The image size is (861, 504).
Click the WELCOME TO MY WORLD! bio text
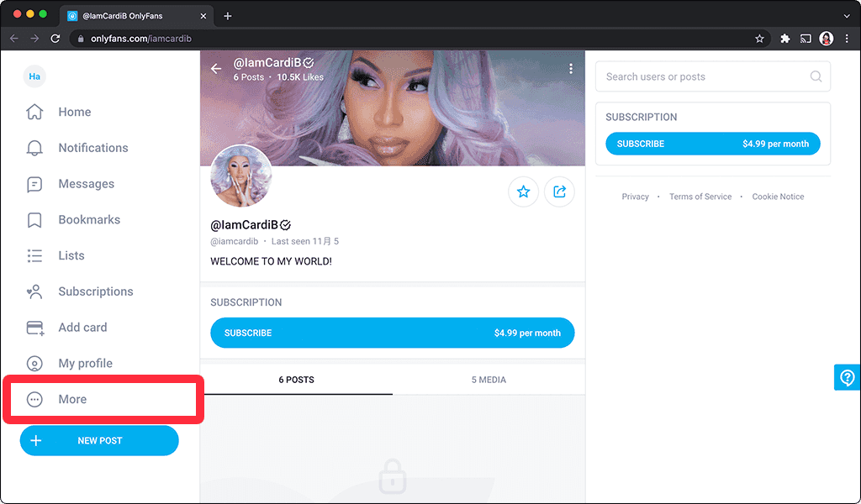coord(272,261)
